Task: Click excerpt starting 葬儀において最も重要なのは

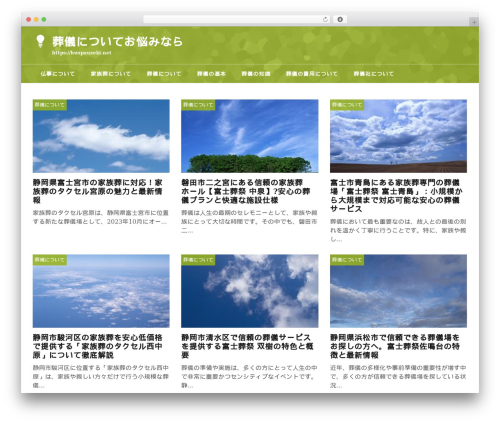Action: (398, 230)
